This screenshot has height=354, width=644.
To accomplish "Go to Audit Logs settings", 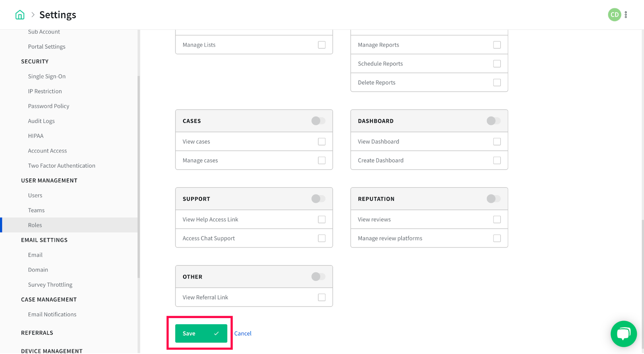I will coord(41,121).
